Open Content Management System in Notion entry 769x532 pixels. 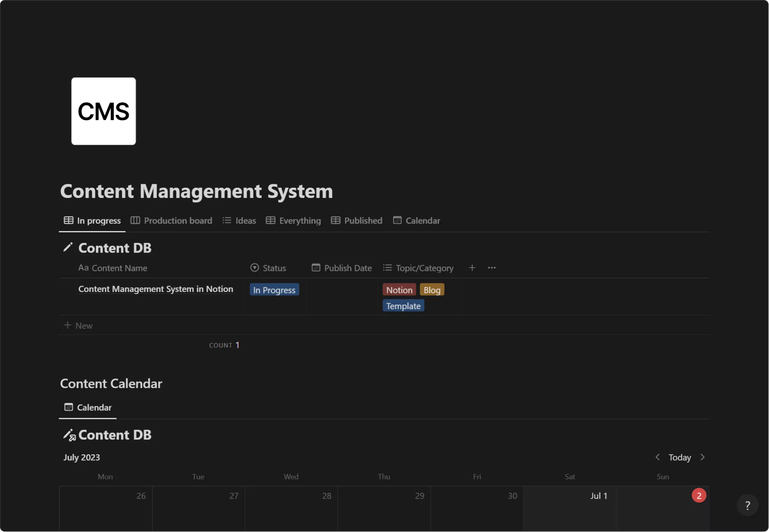[x=155, y=289]
